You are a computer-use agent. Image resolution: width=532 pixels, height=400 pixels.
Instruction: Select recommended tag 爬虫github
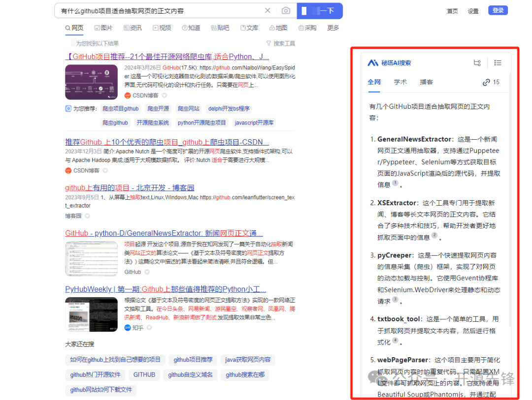click(x=115, y=123)
